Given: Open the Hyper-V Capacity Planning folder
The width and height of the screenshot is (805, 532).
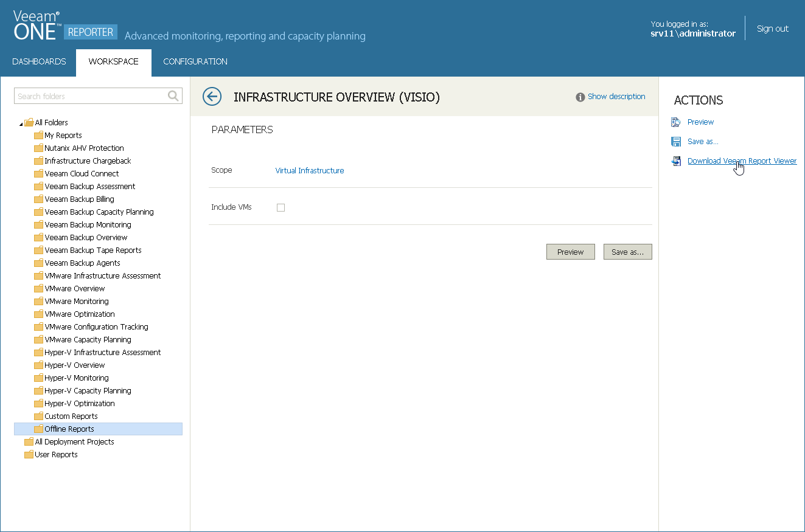Looking at the screenshot, I should point(88,390).
